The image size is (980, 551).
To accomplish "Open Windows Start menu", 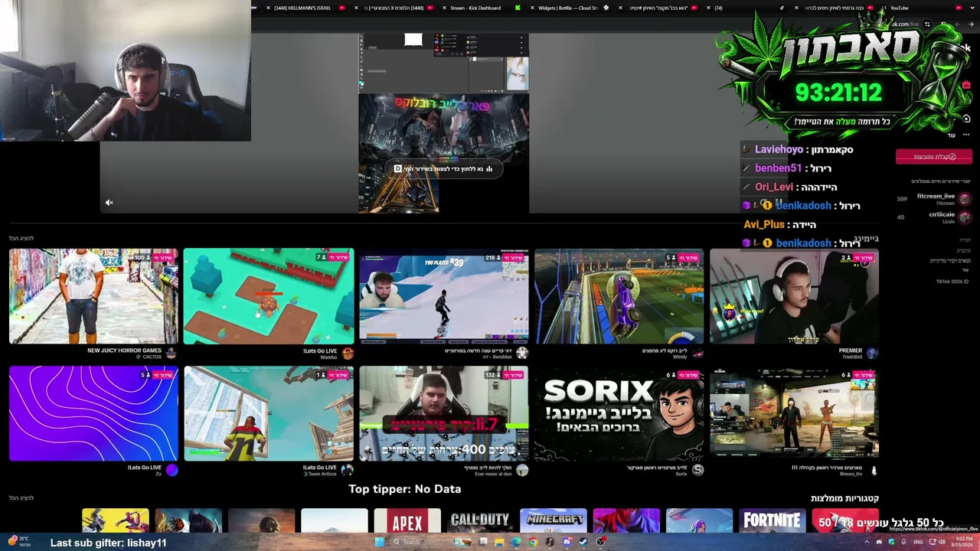I will pos(379,542).
